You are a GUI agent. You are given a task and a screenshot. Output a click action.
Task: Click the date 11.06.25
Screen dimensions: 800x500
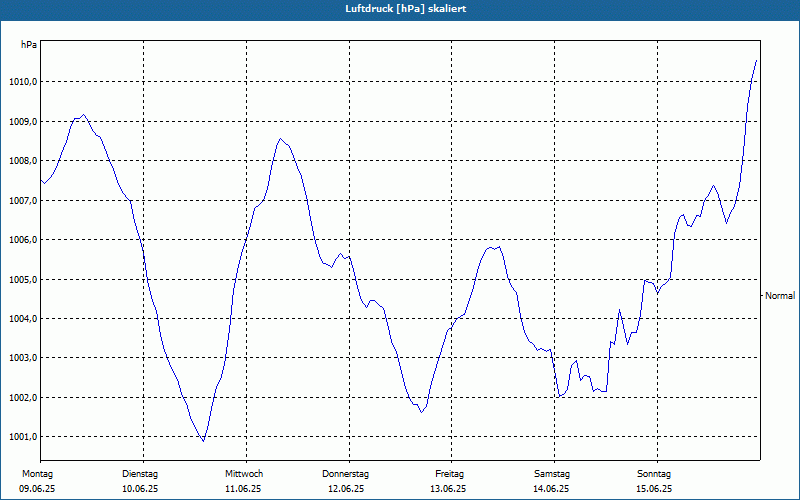tap(243, 489)
